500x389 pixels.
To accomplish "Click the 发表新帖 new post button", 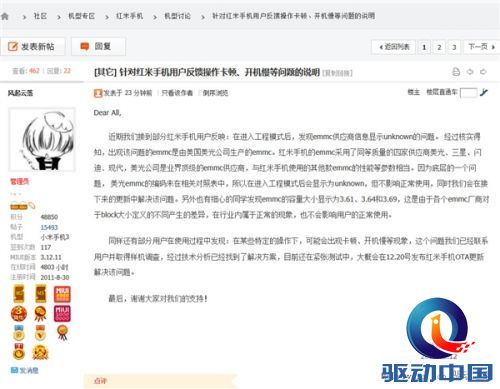I will pos(32,46).
